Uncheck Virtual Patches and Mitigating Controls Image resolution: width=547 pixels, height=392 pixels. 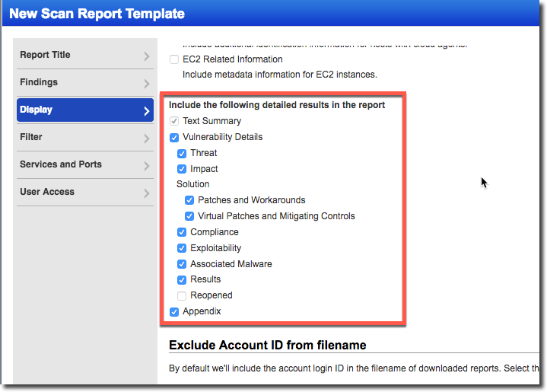click(189, 217)
